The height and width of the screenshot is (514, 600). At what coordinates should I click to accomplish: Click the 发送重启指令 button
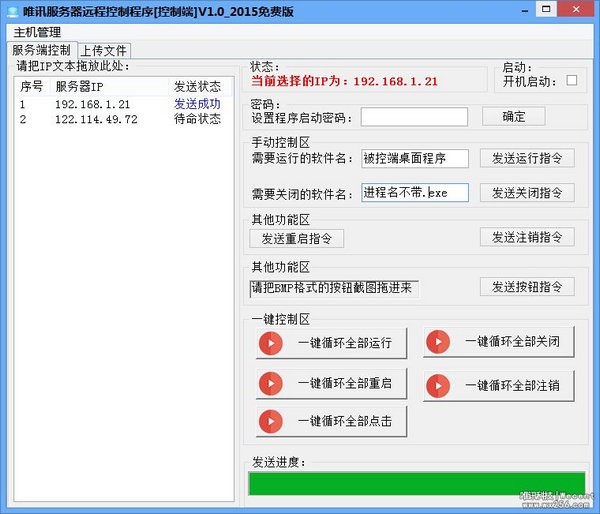297,238
